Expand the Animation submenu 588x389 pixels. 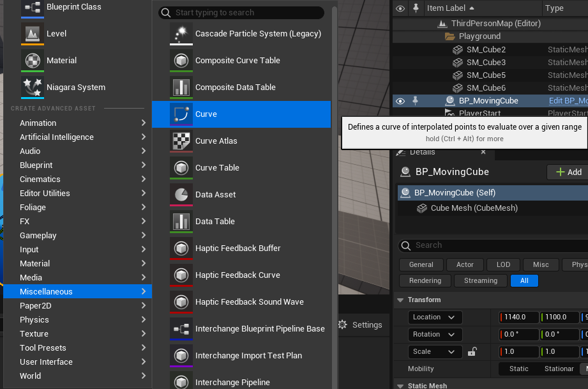[78, 123]
